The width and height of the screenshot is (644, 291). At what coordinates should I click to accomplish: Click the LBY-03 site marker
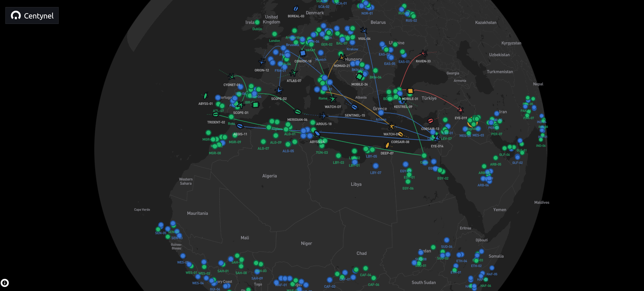click(338, 156)
